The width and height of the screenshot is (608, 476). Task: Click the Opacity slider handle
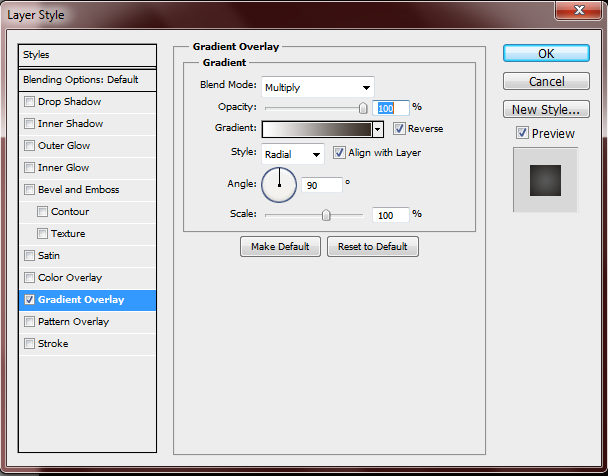click(x=363, y=107)
